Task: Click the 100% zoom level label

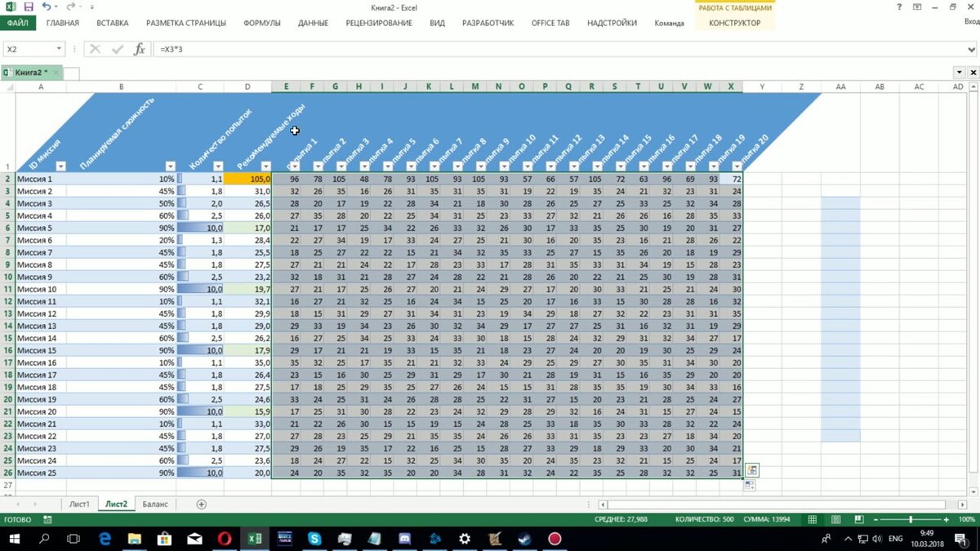Action: (969, 519)
